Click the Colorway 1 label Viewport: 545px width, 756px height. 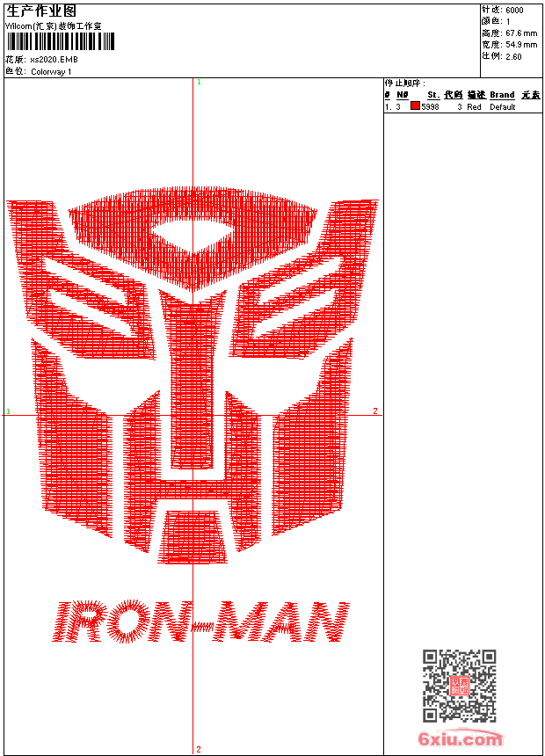click(x=52, y=71)
